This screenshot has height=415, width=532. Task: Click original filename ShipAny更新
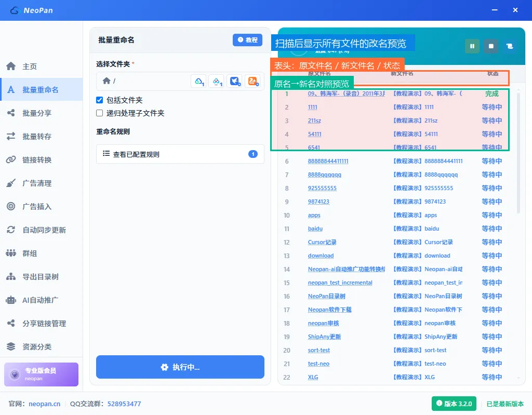coord(324,337)
